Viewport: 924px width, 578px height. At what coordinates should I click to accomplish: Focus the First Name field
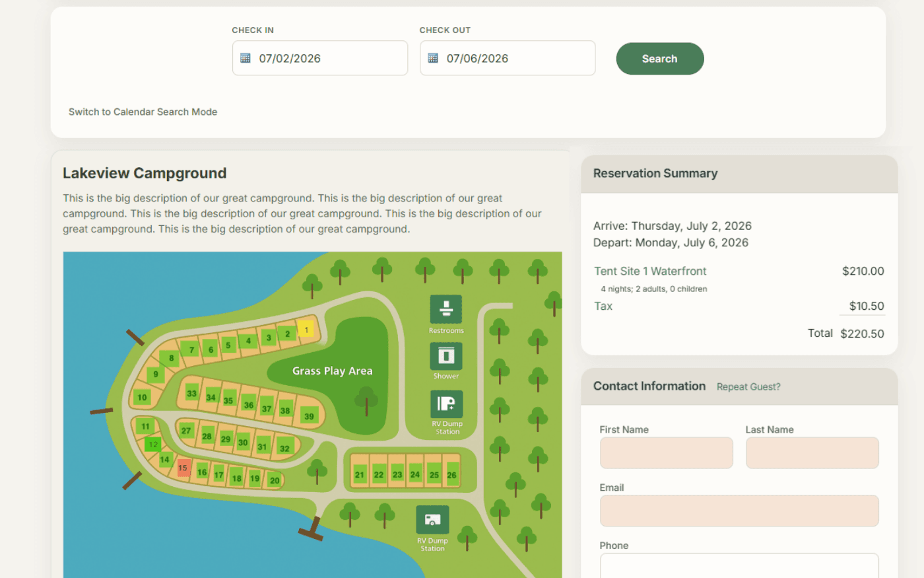click(667, 453)
